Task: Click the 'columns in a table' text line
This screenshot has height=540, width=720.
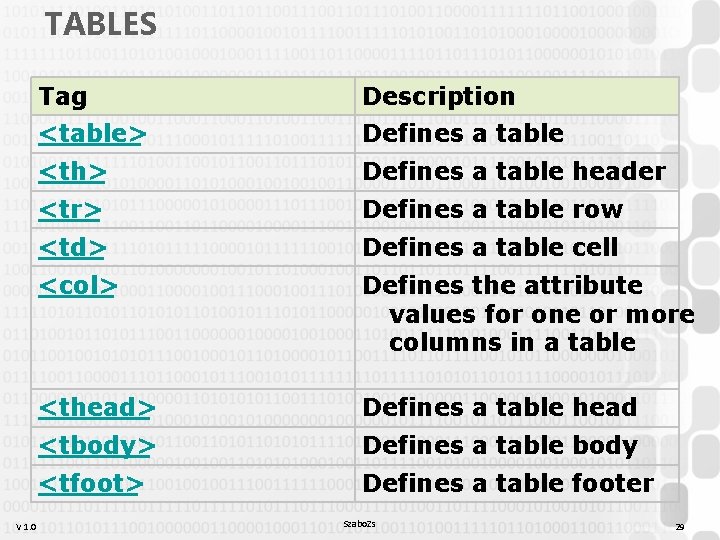Action: (512, 342)
